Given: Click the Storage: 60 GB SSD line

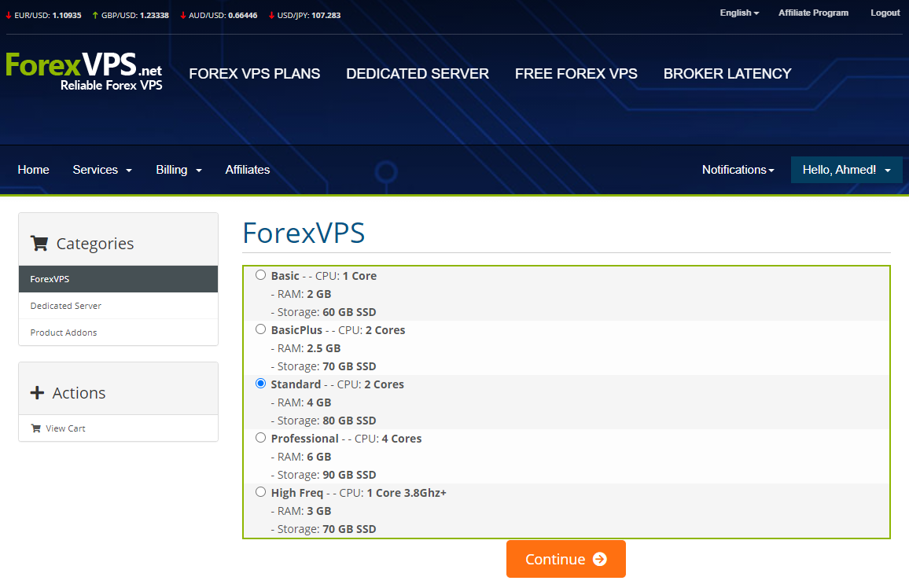Looking at the screenshot, I should tap(323, 312).
